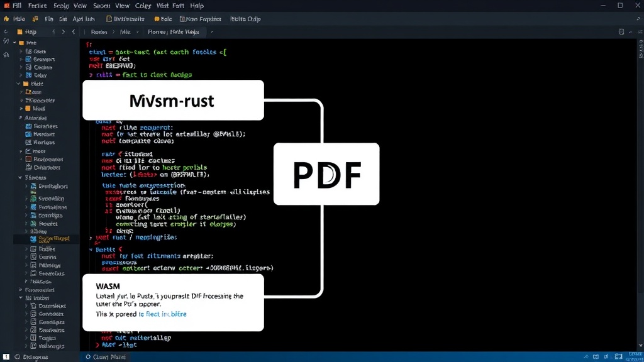Image resolution: width=644 pixels, height=362 pixels.
Task: Click the forward navigation arrow in tab bar
Action: pos(64,31)
